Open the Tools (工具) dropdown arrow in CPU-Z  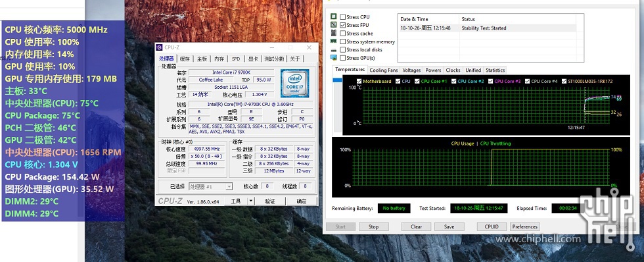pos(250,201)
